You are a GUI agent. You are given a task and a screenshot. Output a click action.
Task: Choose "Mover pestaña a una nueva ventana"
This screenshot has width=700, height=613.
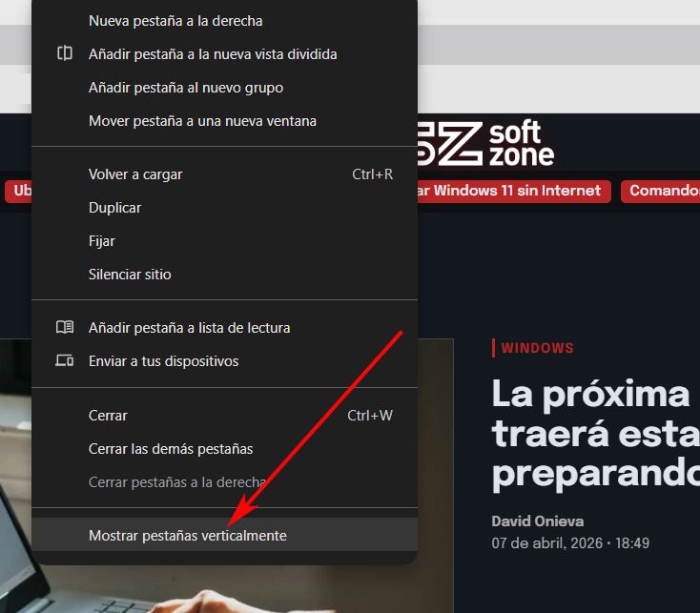(x=224, y=121)
